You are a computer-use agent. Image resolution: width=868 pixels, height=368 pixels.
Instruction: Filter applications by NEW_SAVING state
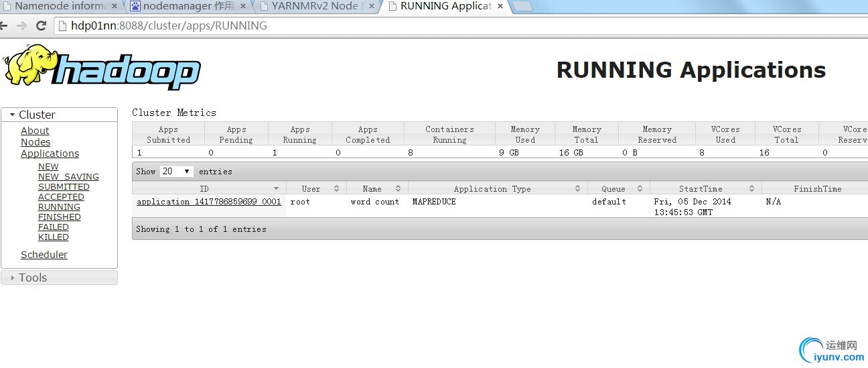(68, 177)
